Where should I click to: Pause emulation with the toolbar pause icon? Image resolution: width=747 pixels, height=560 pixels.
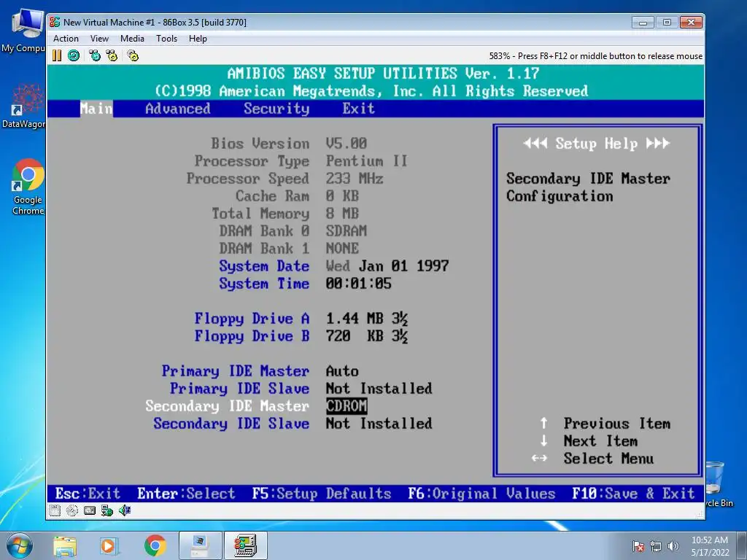57,55
